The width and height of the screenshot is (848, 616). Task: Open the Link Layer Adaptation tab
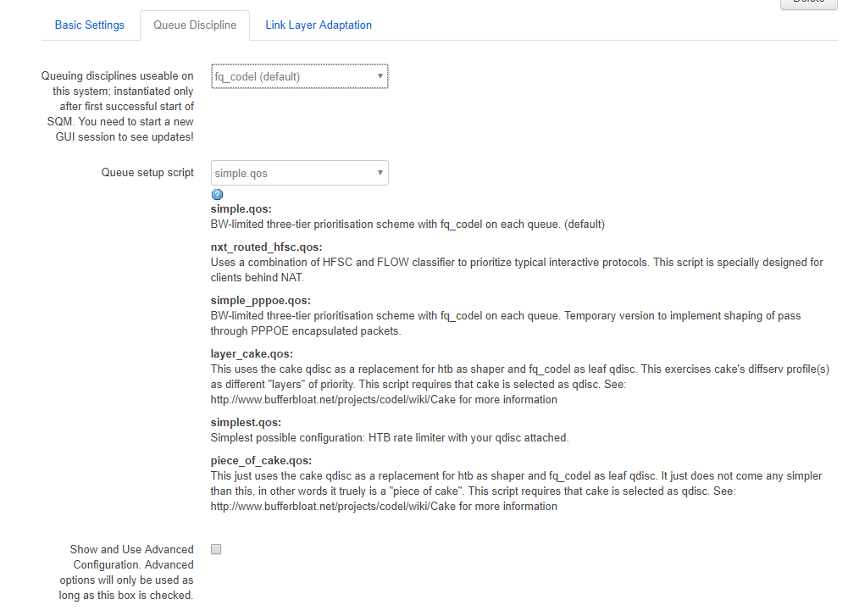(x=319, y=25)
